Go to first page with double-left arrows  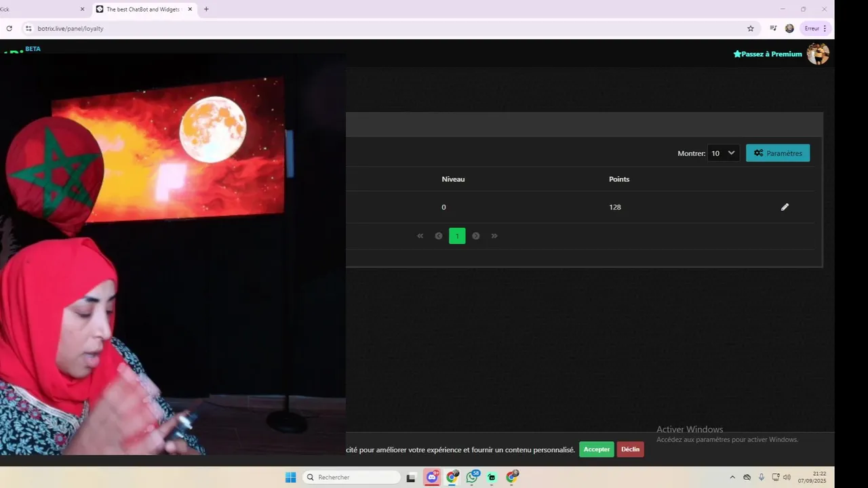tap(420, 236)
